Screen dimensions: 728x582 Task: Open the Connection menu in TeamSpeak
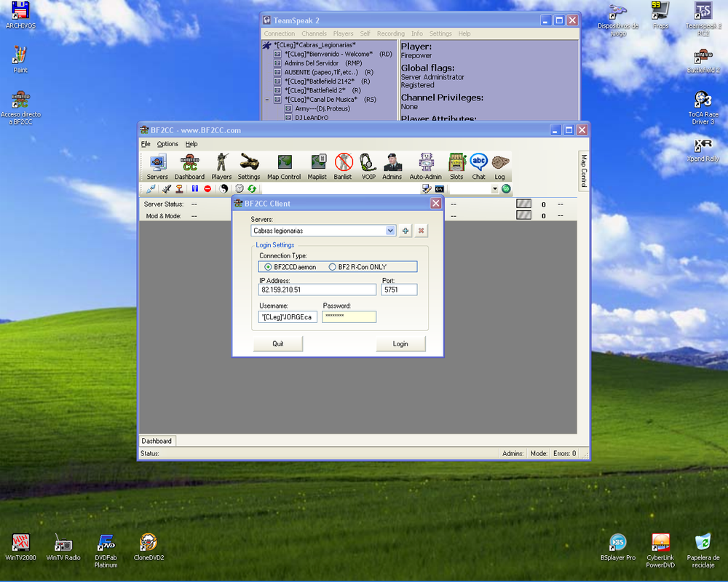[x=280, y=34]
